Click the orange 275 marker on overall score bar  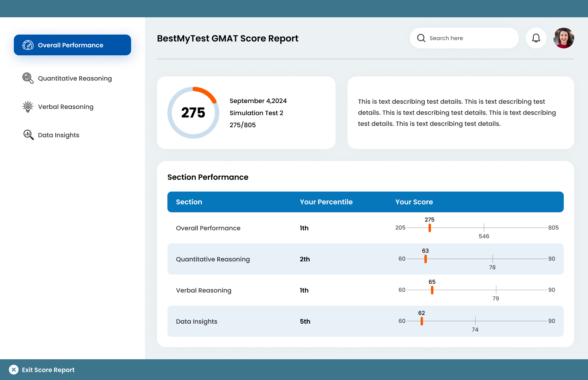(x=430, y=228)
